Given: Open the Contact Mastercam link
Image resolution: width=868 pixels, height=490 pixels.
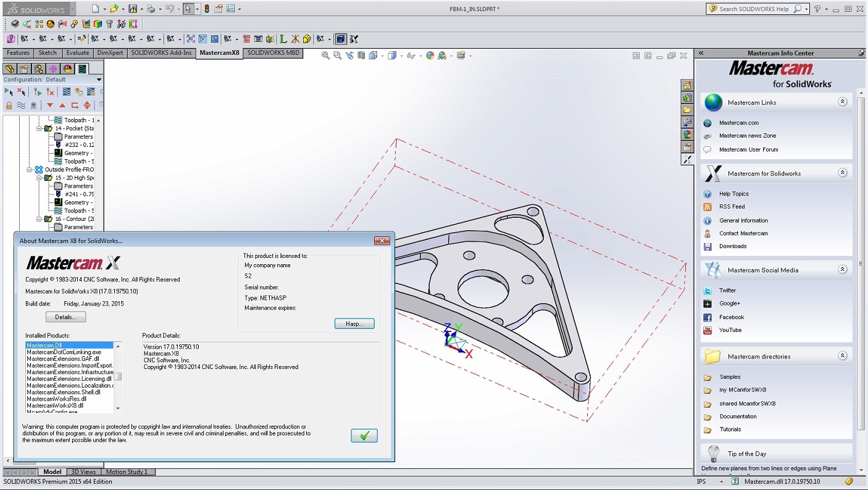Looking at the screenshot, I should pyautogui.click(x=743, y=233).
